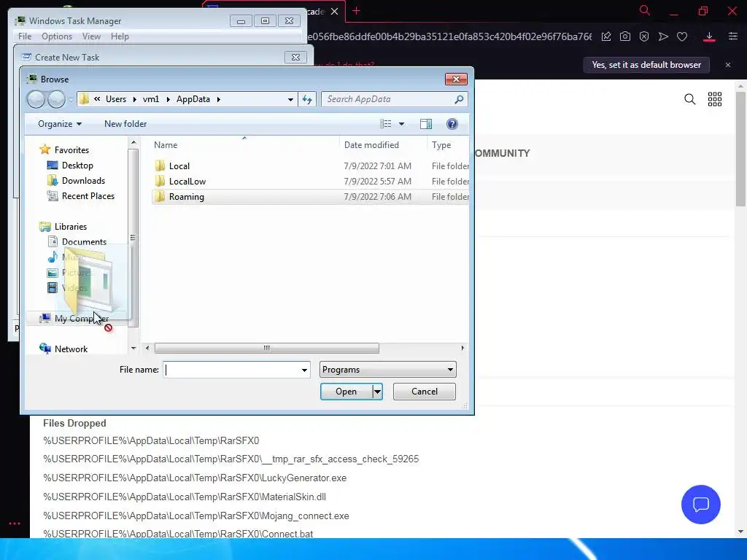Image resolution: width=747 pixels, height=560 pixels.
Task: Open the browser easy setup menu icon
Action: [733, 36]
